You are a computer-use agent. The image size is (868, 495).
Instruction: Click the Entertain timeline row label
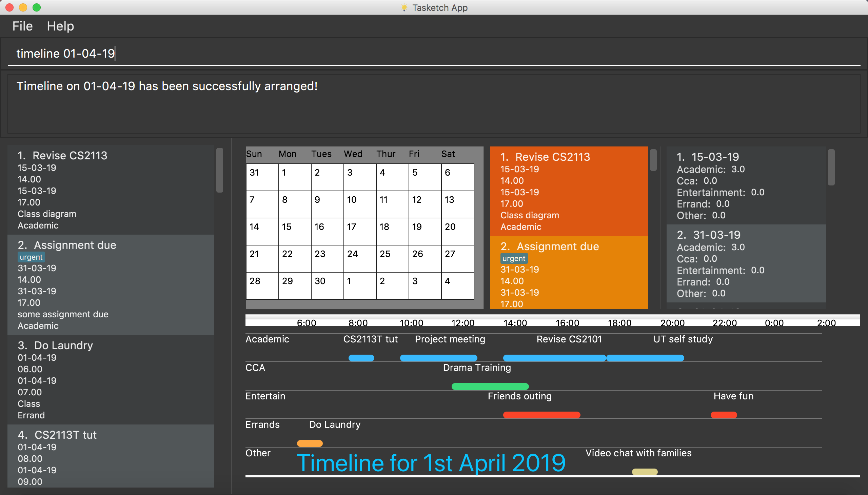(x=265, y=396)
